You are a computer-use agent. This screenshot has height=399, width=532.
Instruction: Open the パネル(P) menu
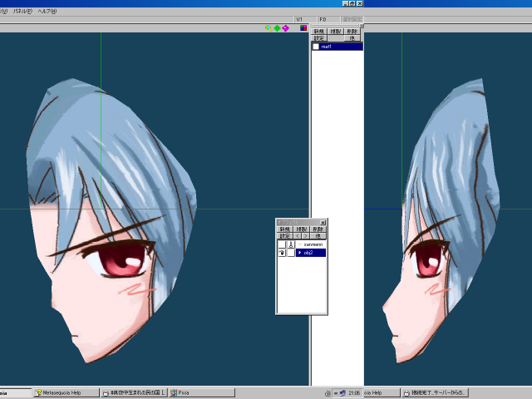tap(22, 11)
